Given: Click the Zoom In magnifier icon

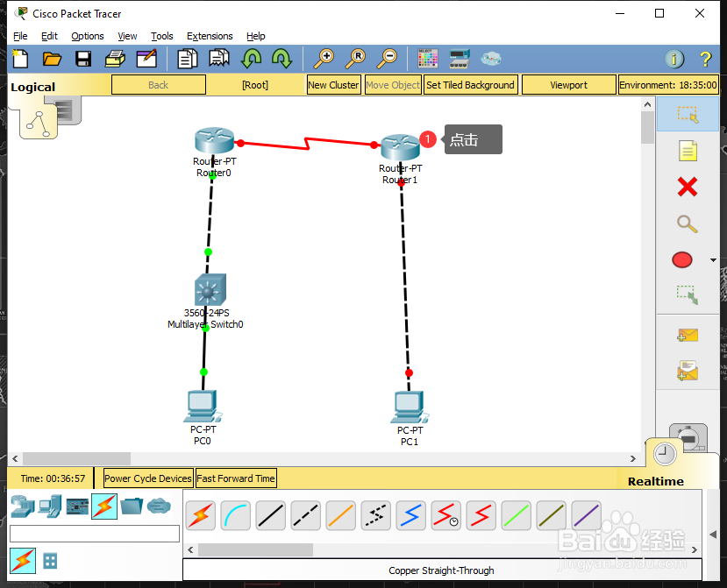Looking at the screenshot, I should click(324, 59).
